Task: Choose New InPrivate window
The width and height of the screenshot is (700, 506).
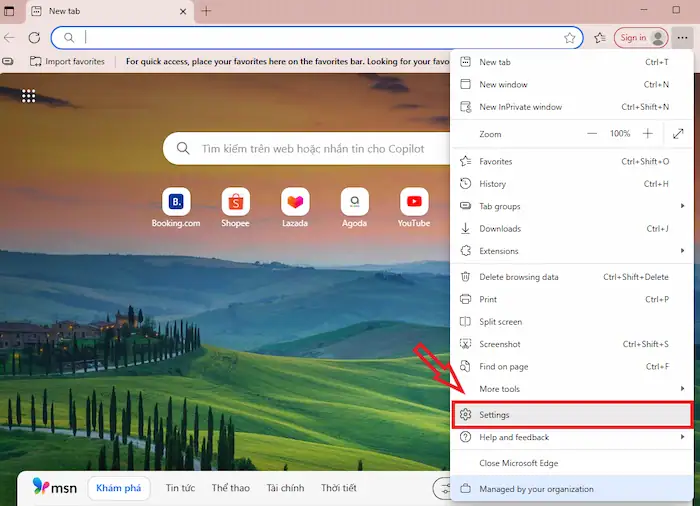Action: (572, 107)
